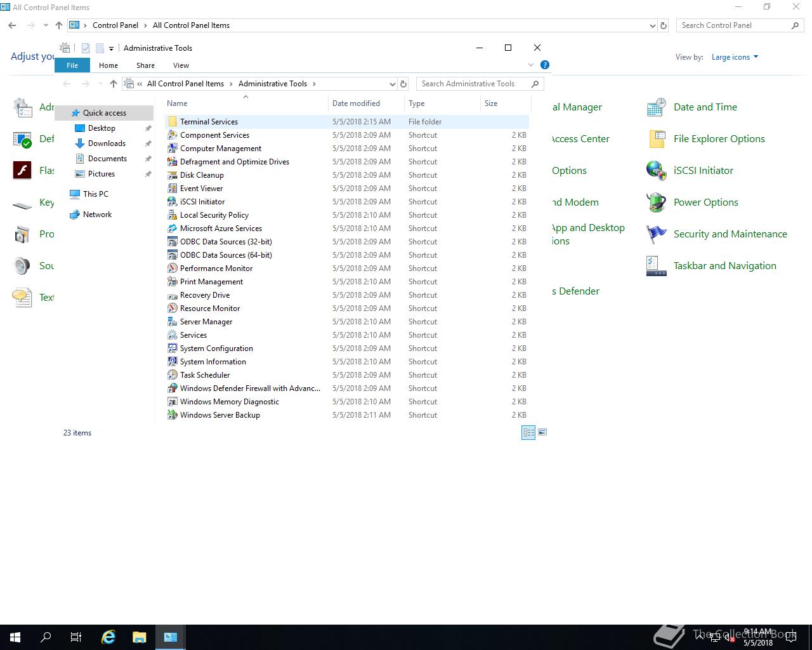Select Terminal Services folder icon
This screenshot has width=812, height=650.
coord(173,122)
